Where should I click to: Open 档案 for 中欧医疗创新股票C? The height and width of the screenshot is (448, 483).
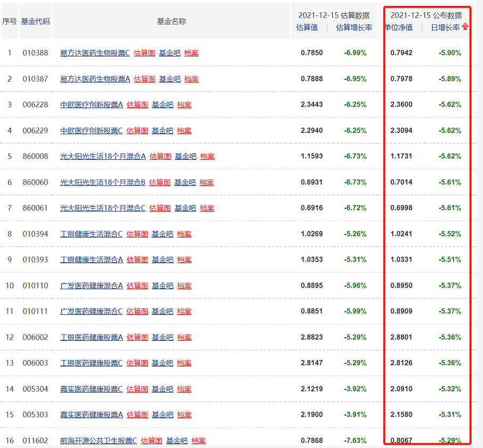tap(184, 131)
